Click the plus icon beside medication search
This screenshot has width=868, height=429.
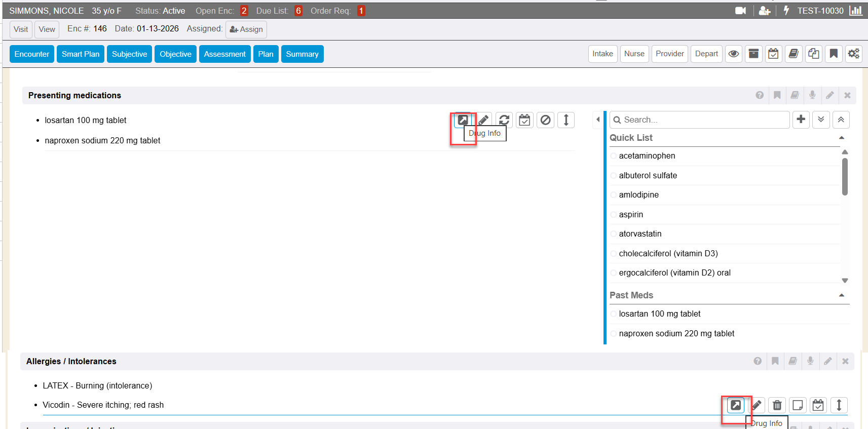tap(801, 120)
